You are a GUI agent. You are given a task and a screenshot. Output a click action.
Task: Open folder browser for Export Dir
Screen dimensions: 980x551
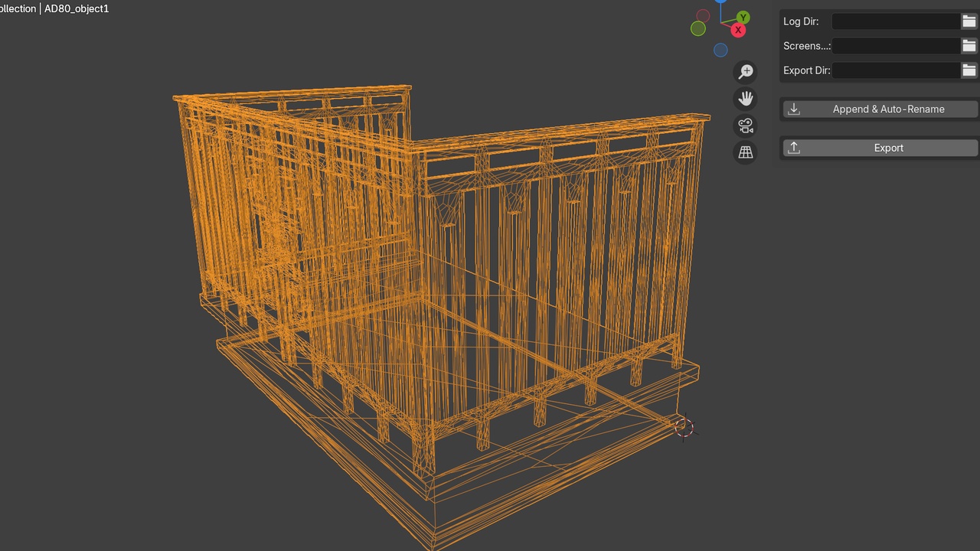click(969, 70)
